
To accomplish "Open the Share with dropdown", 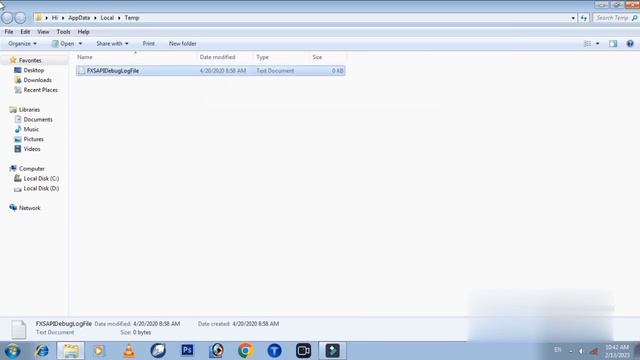I will click(112, 44).
